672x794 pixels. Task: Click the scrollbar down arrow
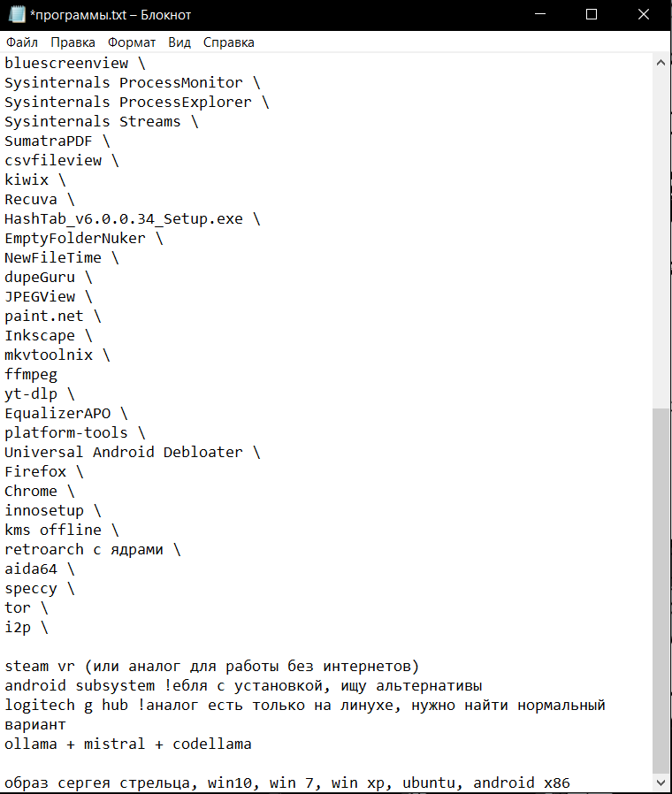[662, 784]
